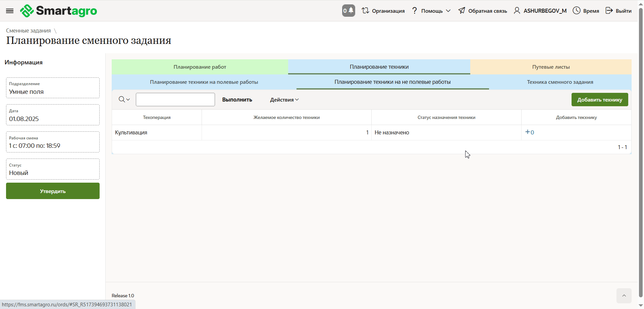644x309 pixels.
Task: Open the Техника сменного задания subtab
Action: pos(560,82)
